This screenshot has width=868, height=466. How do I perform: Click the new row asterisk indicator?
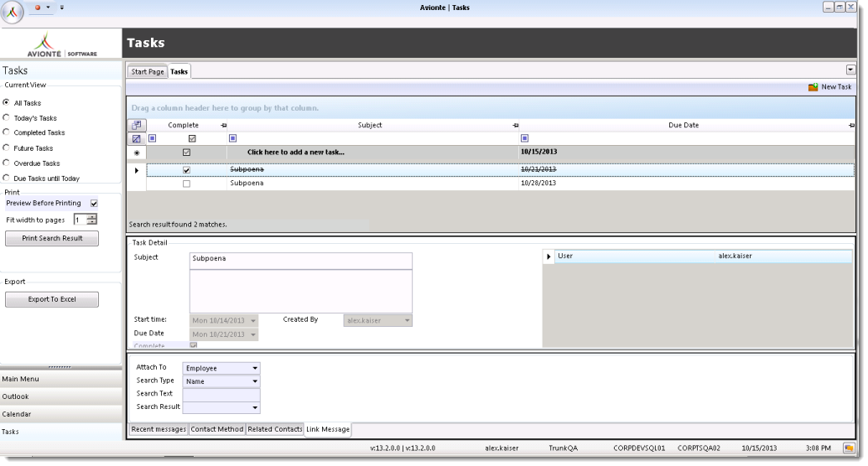tap(137, 153)
